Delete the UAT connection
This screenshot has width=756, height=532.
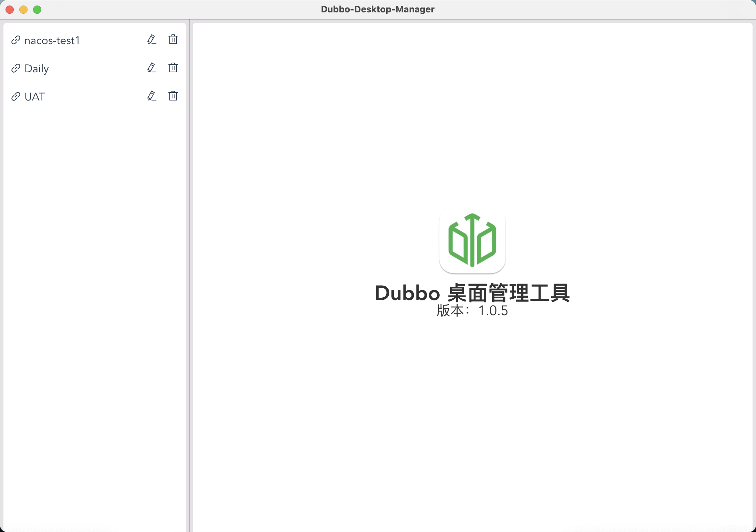coord(173,96)
